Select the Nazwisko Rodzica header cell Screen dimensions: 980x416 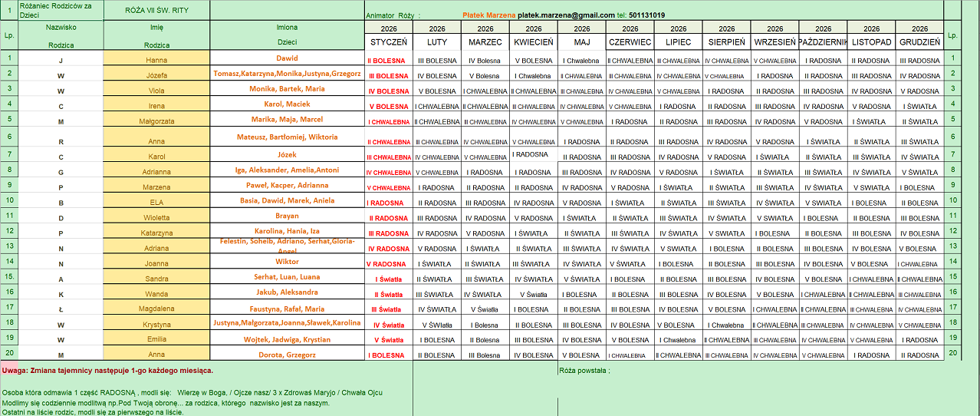61,35
